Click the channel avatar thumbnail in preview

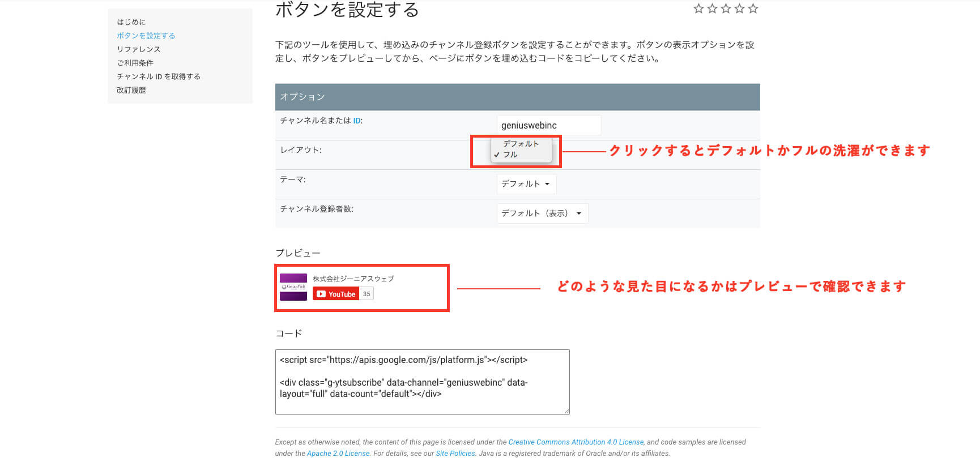(x=293, y=287)
